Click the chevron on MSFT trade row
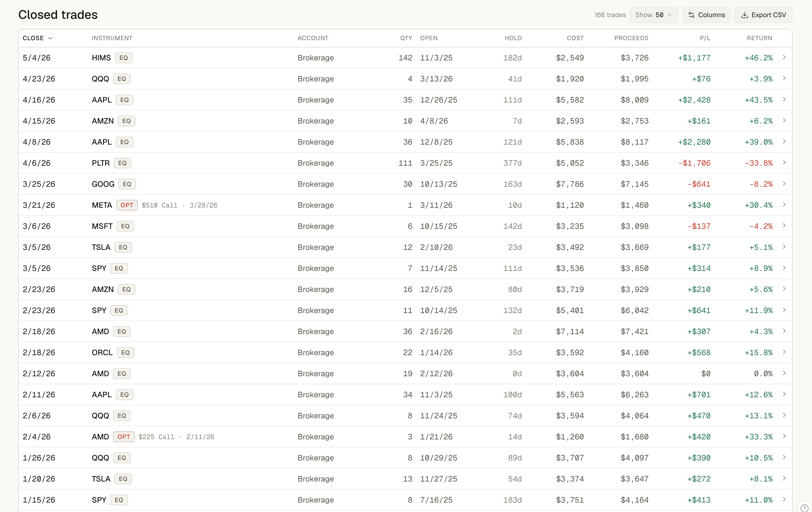The image size is (812, 512). click(x=784, y=226)
